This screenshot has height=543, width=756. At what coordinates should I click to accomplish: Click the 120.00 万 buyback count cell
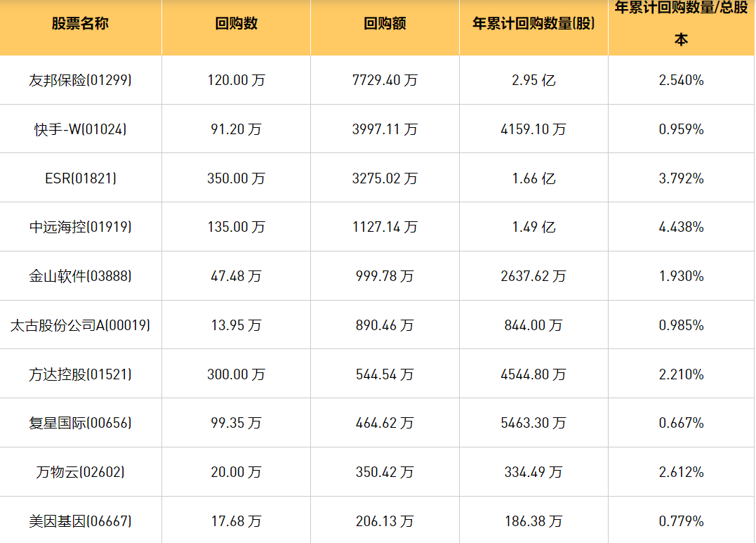[237, 80]
